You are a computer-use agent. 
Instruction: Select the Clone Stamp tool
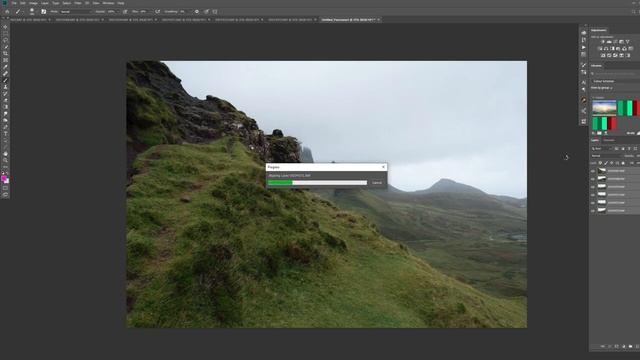[5, 87]
